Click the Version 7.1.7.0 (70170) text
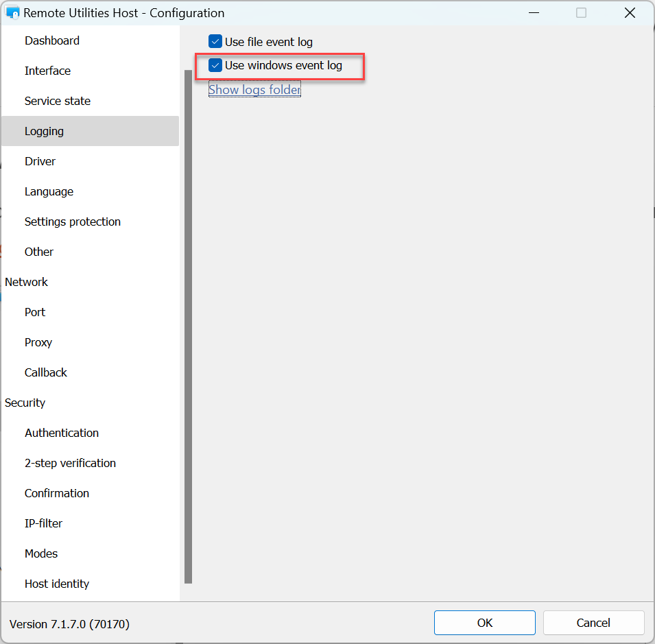Viewport: 655px width, 644px height. click(69, 624)
